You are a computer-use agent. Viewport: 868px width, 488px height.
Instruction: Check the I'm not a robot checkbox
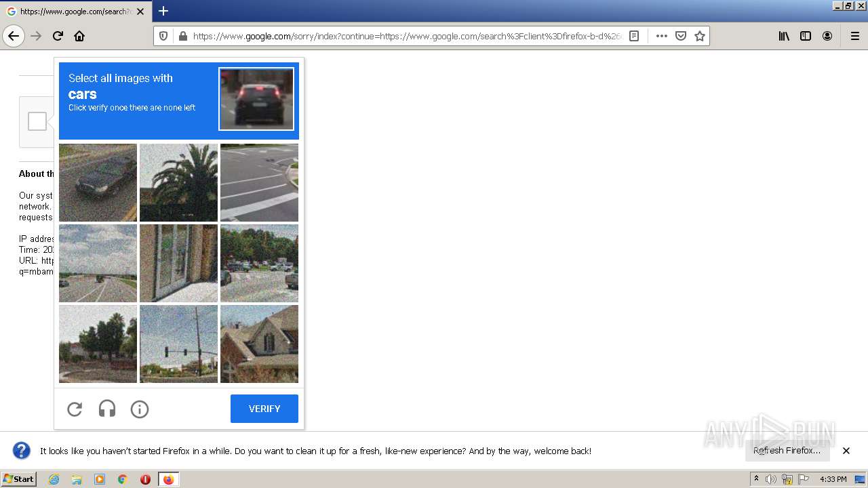pos(37,121)
